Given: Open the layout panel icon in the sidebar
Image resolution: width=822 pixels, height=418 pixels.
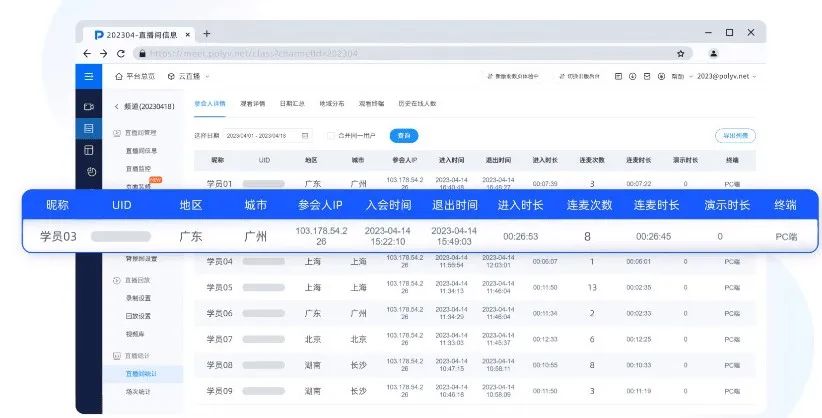Looking at the screenshot, I should click(88, 150).
